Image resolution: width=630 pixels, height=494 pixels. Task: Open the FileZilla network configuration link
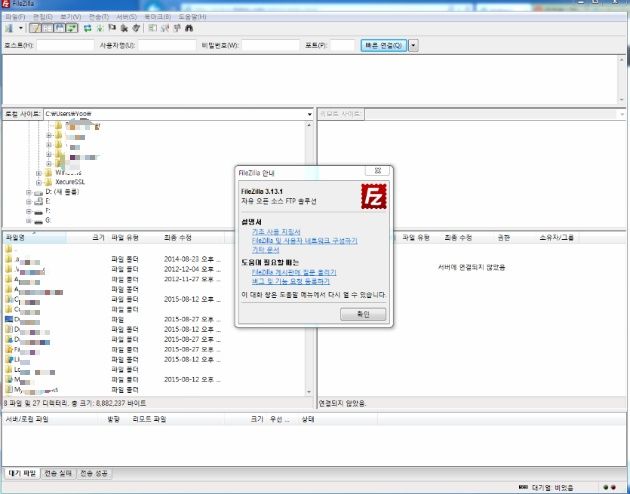click(x=305, y=241)
